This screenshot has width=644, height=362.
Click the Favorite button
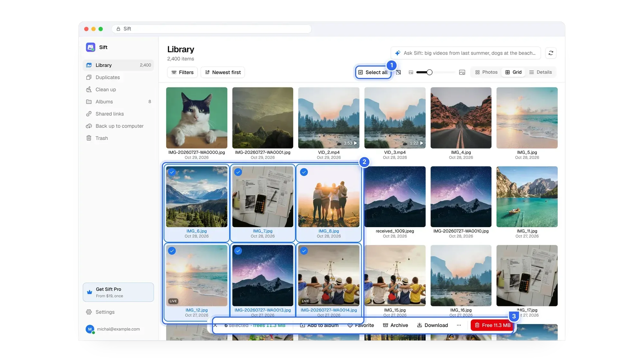pyautogui.click(x=361, y=325)
